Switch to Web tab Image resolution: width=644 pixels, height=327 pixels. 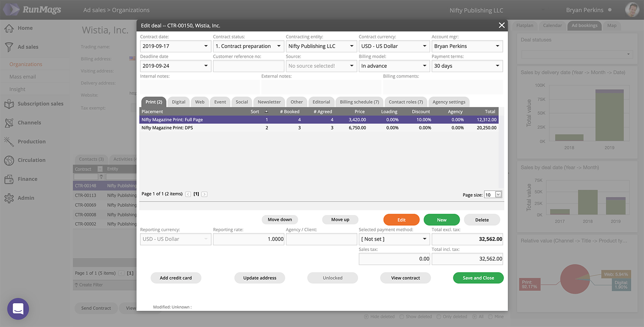coord(200,102)
